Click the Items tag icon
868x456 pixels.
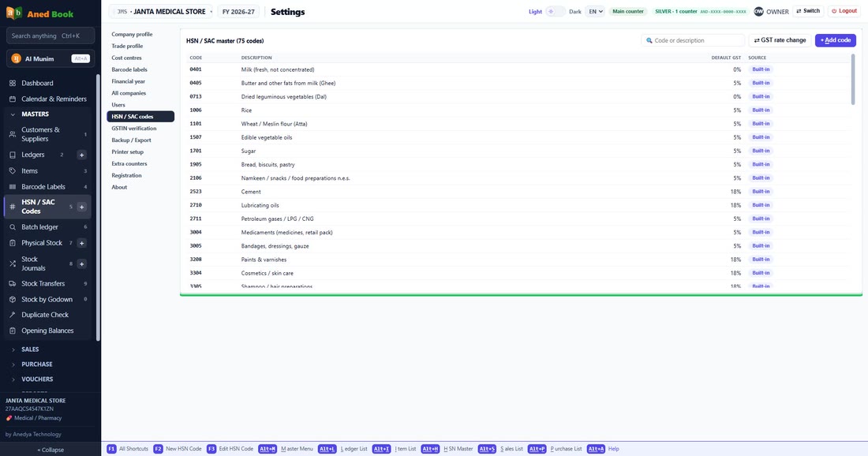point(13,171)
